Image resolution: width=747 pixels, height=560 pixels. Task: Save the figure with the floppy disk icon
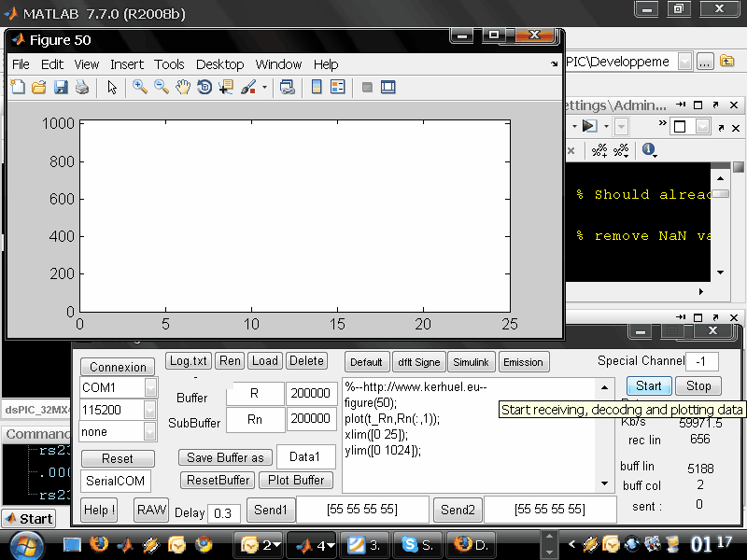click(61, 87)
